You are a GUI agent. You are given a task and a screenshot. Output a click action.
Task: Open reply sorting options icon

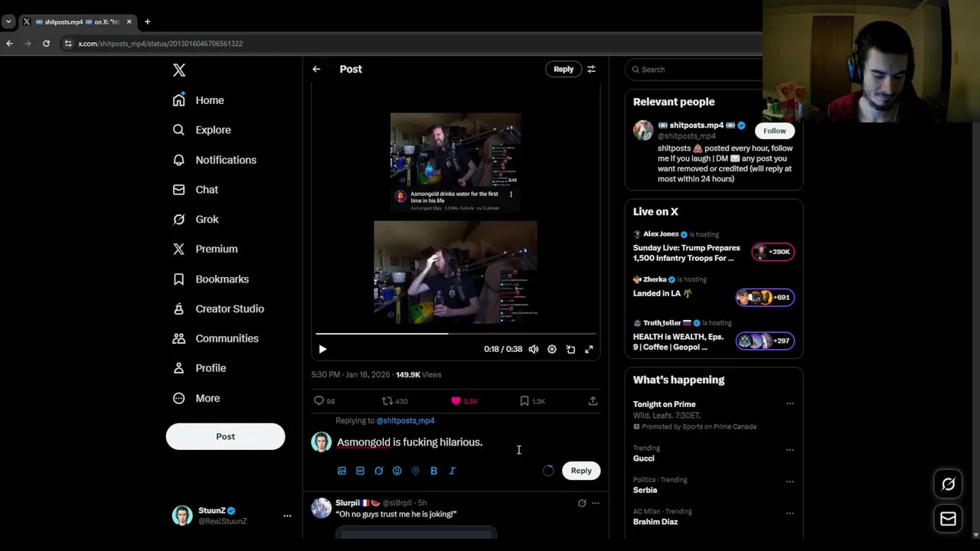click(591, 69)
